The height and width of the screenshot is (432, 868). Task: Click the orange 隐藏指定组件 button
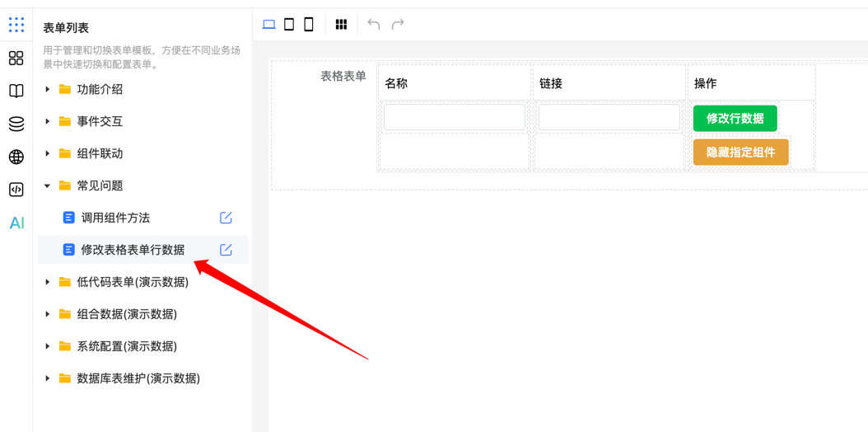(740, 153)
